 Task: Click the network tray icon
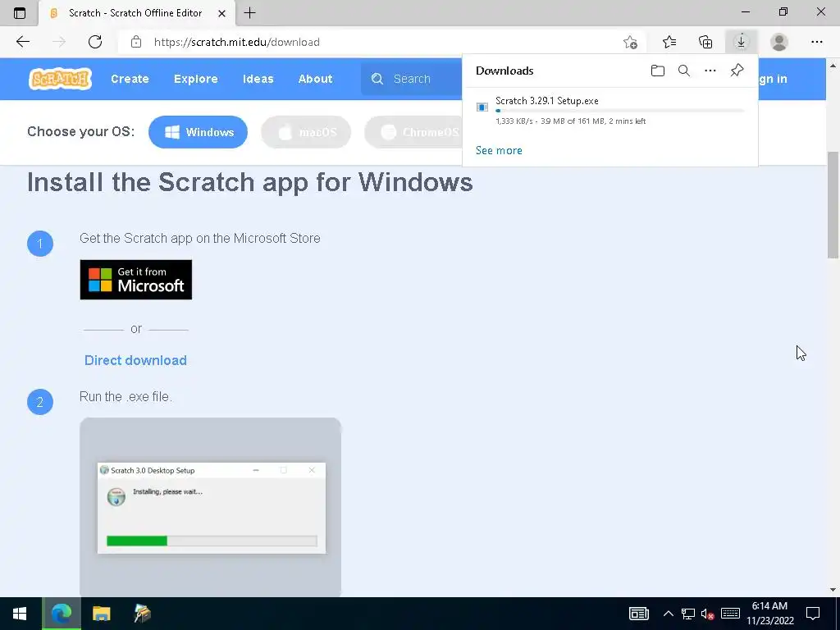688,614
